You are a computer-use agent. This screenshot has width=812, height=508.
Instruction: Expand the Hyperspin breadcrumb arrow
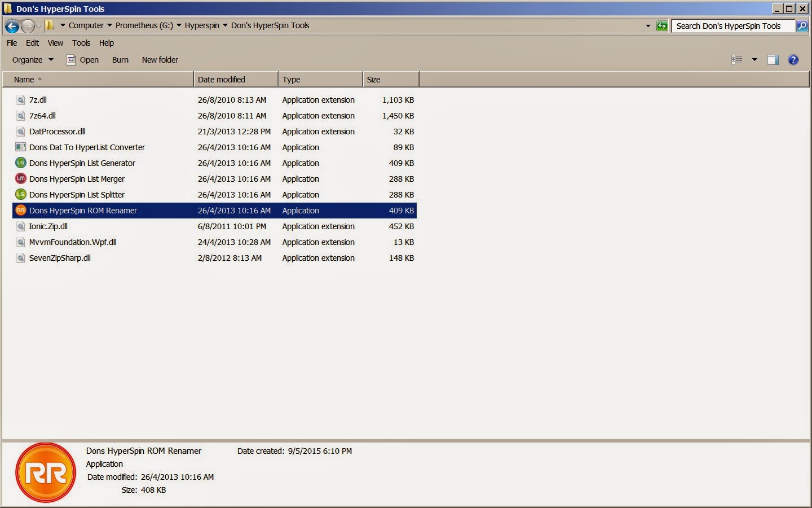click(225, 25)
